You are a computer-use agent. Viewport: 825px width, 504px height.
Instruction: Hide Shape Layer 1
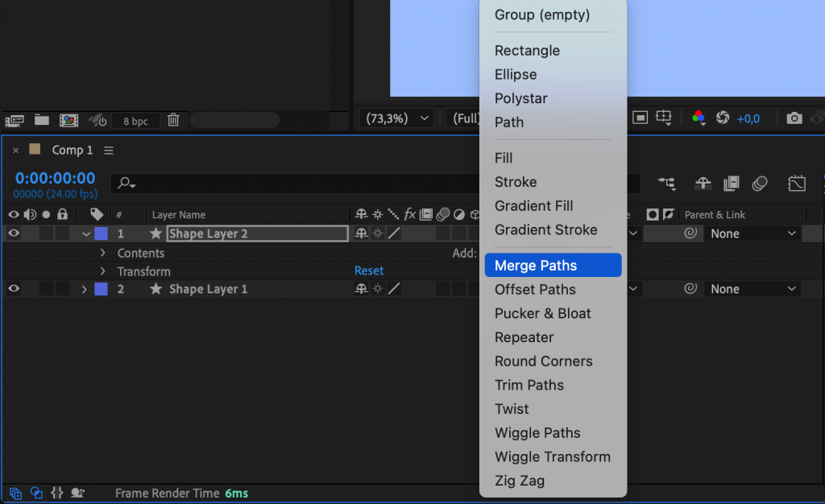tap(13, 288)
